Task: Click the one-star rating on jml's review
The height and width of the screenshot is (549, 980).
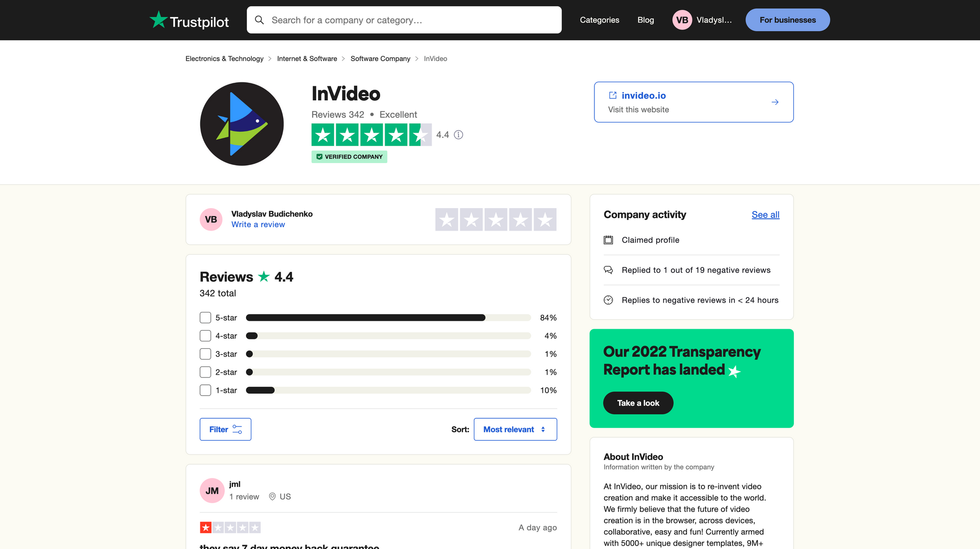Action: coord(230,527)
